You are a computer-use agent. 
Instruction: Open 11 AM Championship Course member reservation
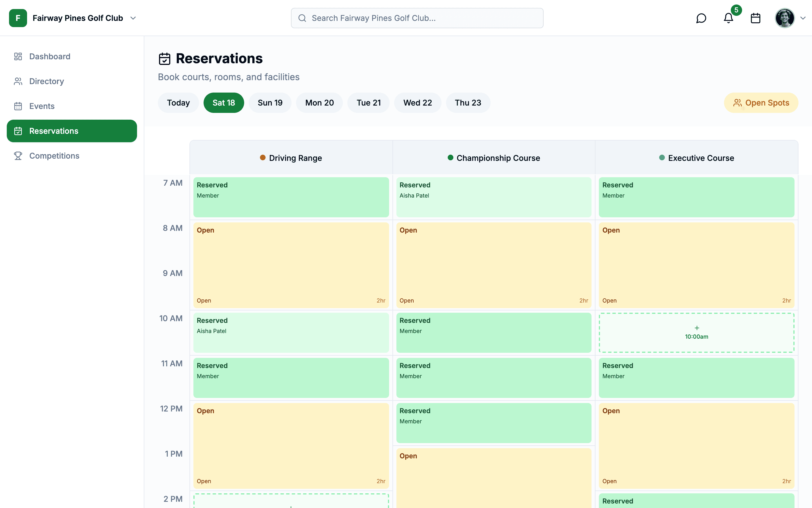(x=494, y=378)
